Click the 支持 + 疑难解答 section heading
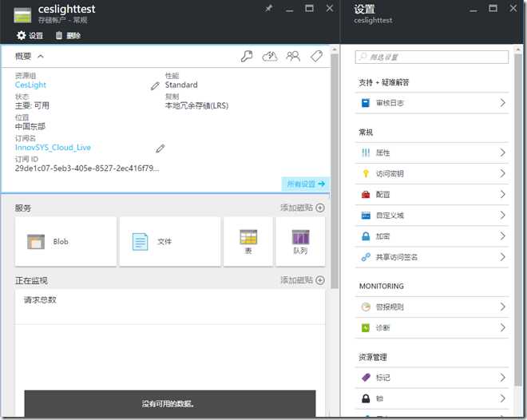The width and height of the screenshot is (527, 420). coord(384,83)
